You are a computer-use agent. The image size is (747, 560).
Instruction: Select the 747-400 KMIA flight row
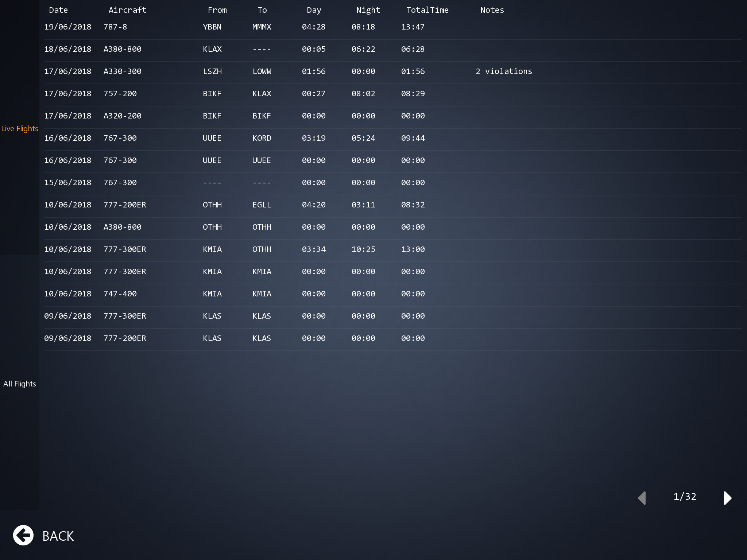[x=233, y=294]
